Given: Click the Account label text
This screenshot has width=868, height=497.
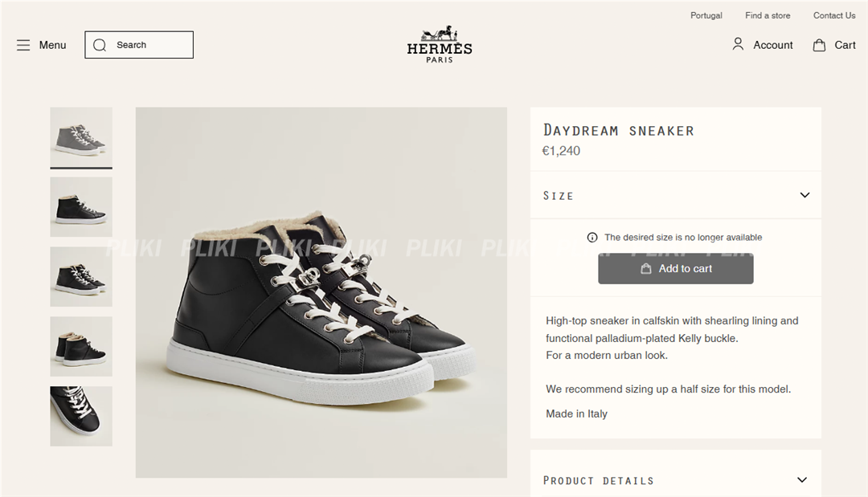Looking at the screenshot, I should point(772,45).
